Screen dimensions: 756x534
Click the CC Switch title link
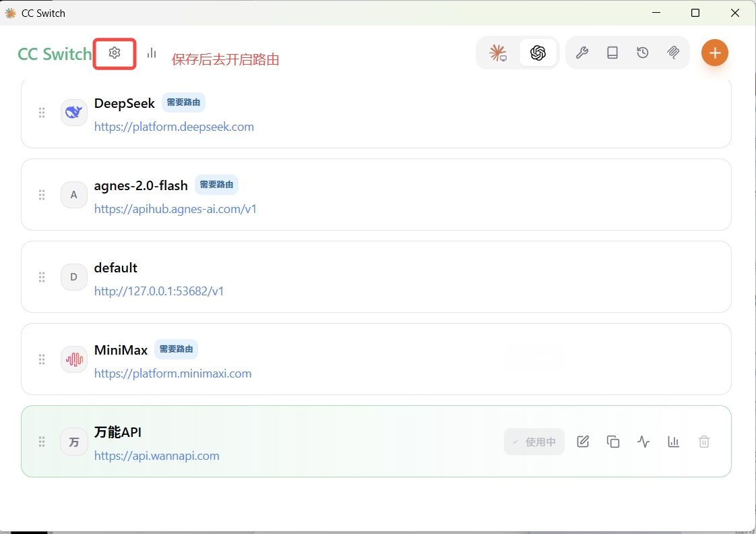(55, 53)
